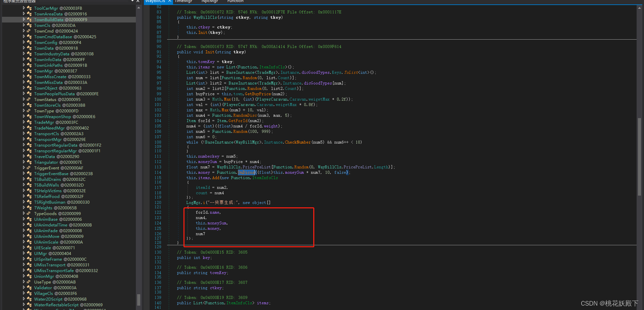Click the class icon beside Triangulator

pos(29,162)
